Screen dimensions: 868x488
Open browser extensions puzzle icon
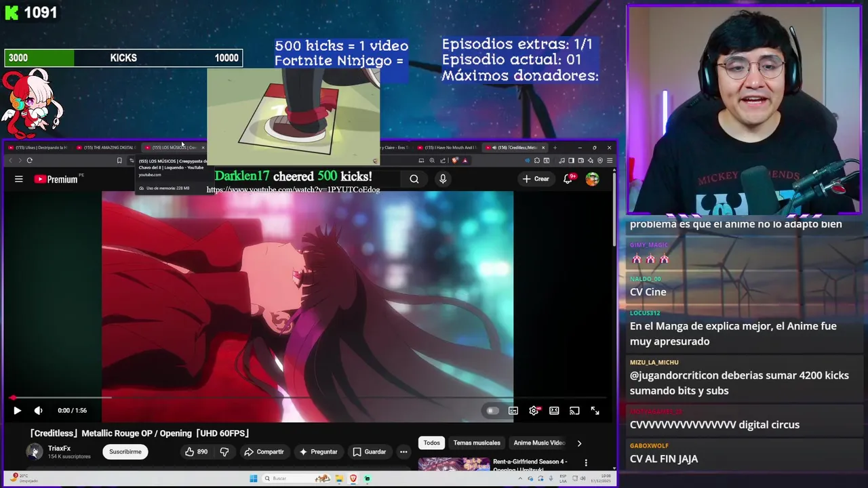(536, 161)
